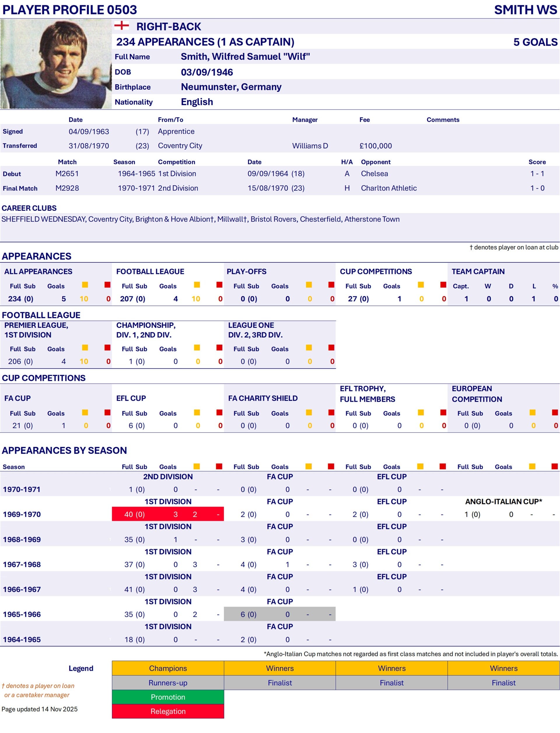This screenshot has height=733, width=560.
Task: Click Coventry City in transfer row
Action: tap(180, 146)
